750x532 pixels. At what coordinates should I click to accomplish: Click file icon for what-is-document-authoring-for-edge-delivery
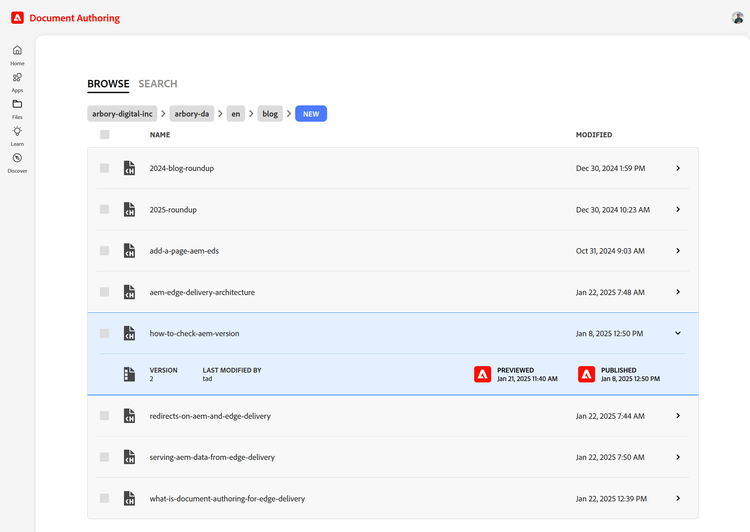pyautogui.click(x=129, y=498)
